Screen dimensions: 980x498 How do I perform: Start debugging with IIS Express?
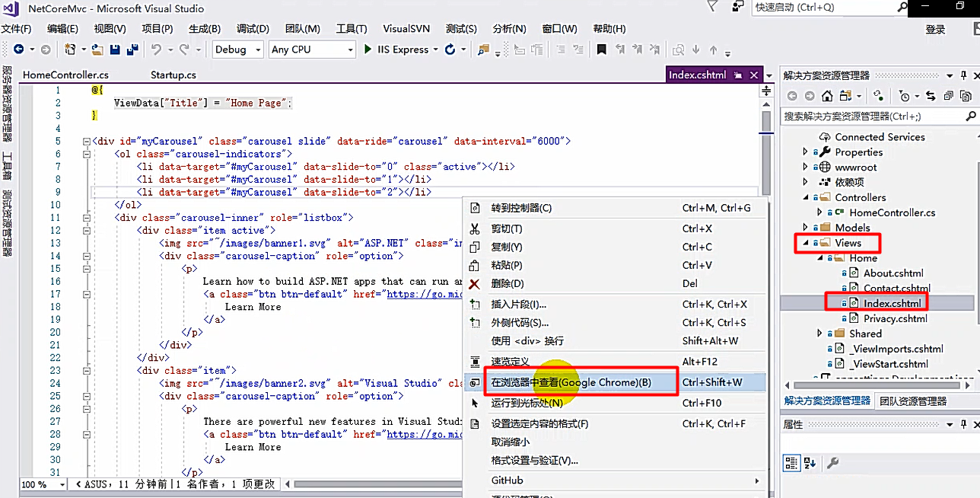(396, 49)
